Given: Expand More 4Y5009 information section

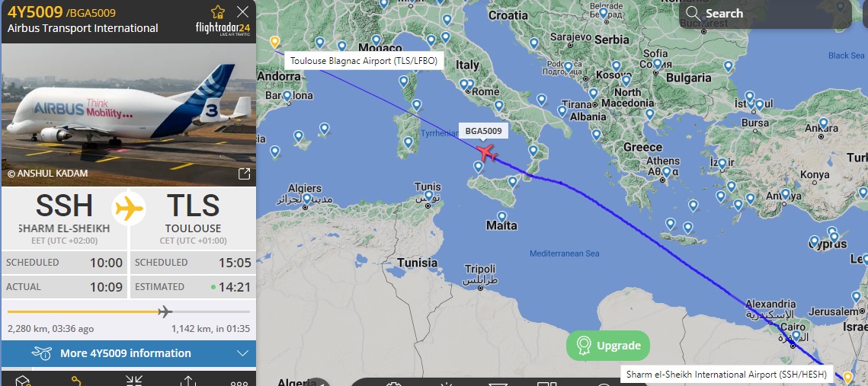Looking at the screenshot, I should 129,353.
